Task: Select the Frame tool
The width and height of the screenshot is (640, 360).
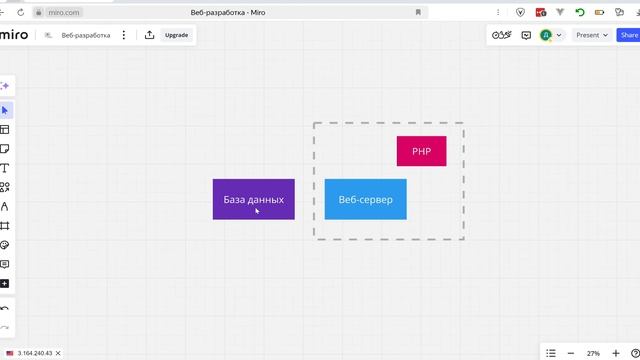Action: point(5,226)
